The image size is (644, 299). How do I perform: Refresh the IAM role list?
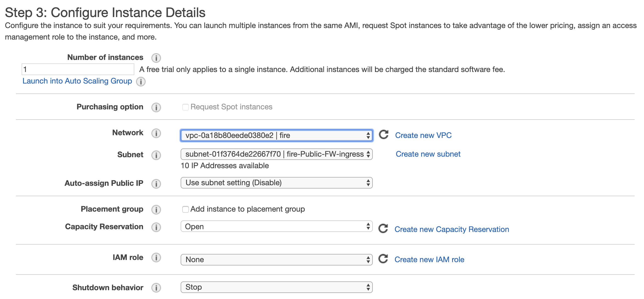(383, 259)
